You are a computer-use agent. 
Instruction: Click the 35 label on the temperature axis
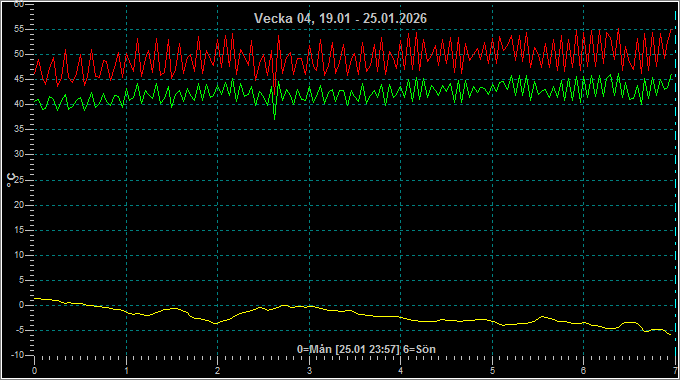pyautogui.click(x=19, y=129)
